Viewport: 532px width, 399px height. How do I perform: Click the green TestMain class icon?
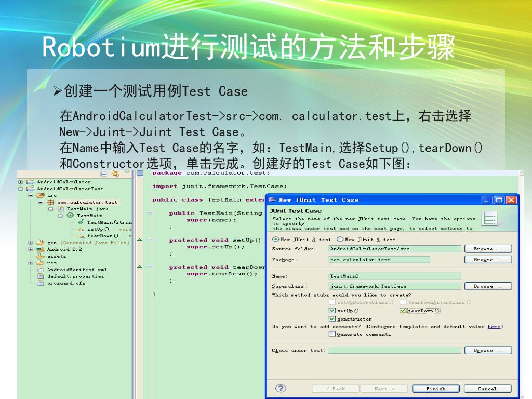[71, 216]
